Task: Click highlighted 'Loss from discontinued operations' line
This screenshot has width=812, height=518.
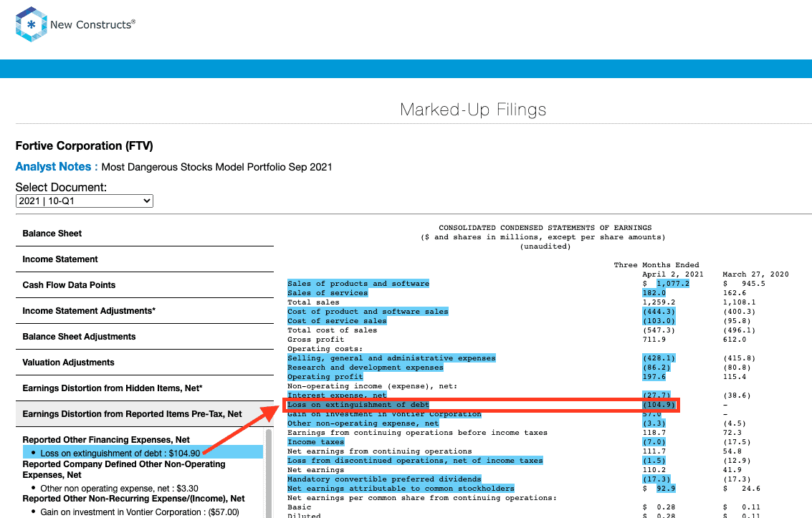Action: tap(416, 461)
